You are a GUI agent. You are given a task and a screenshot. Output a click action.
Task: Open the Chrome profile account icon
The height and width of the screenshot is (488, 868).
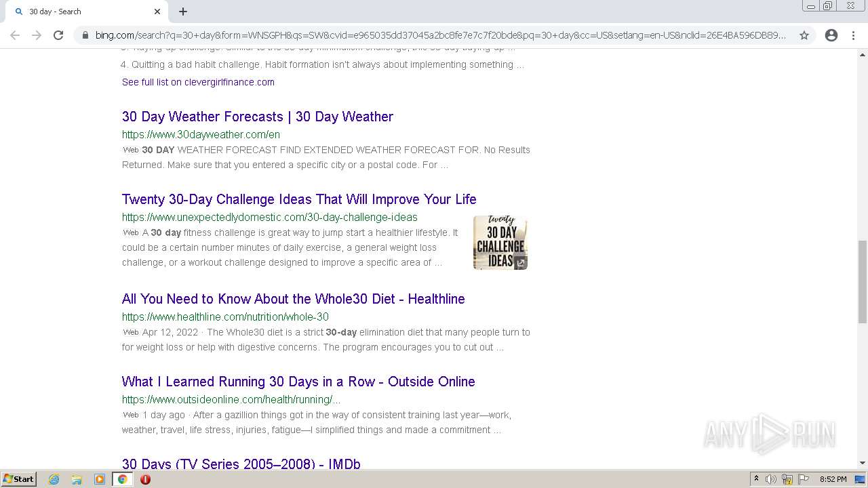tap(831, 35)
